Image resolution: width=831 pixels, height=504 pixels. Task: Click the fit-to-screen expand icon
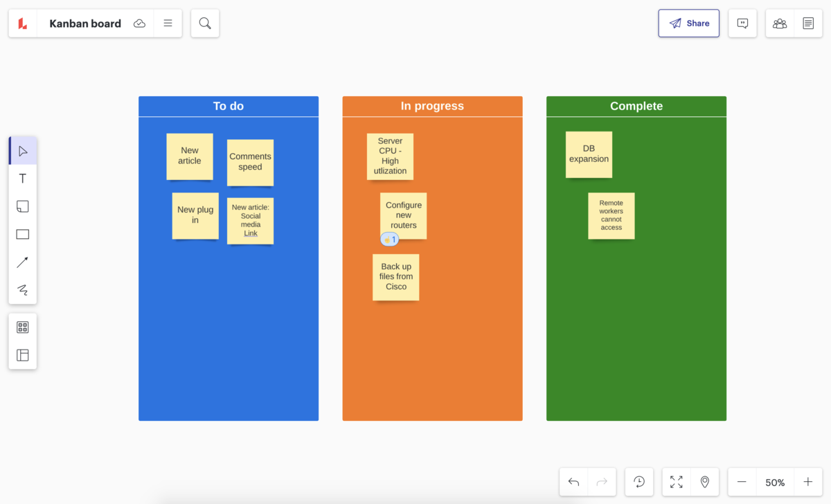(677, 482)
